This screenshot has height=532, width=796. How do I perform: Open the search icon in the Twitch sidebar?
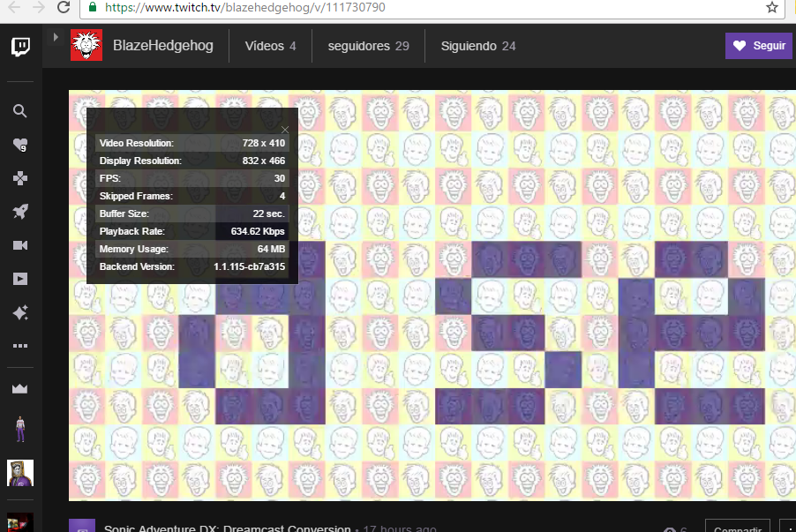pyautogui.click(x=19, y=111)
